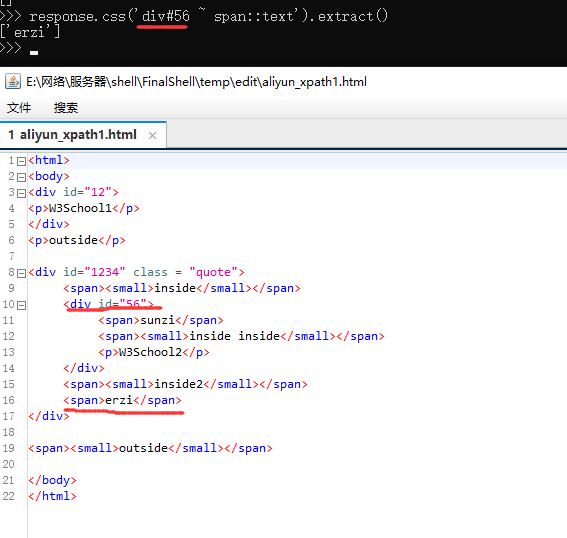The image size is (567, 538).
Task: Click line number 7 in the gutter
Action: (x=12, y=256)
